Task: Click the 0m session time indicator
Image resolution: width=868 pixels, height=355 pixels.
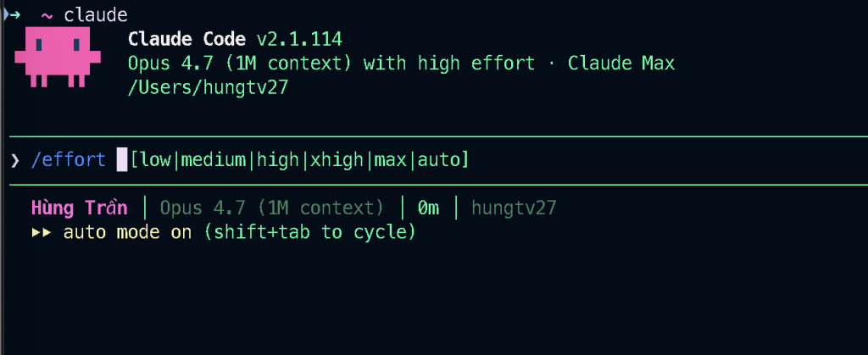Action: click(x=428, y=208)
